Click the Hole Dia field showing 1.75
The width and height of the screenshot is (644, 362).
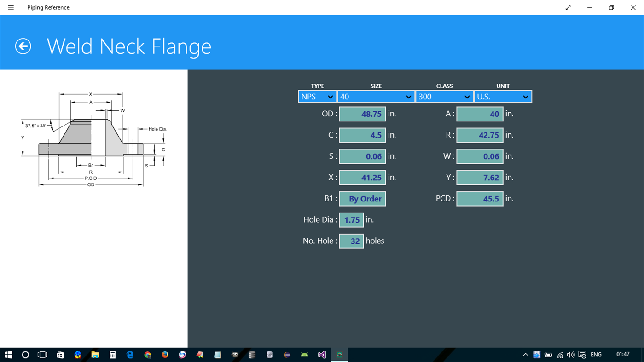click(351, 219)
